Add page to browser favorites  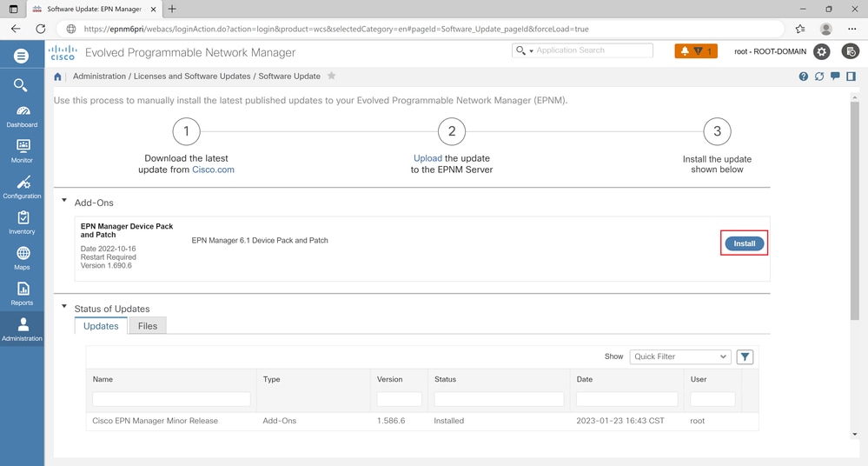tap(800, 29)
